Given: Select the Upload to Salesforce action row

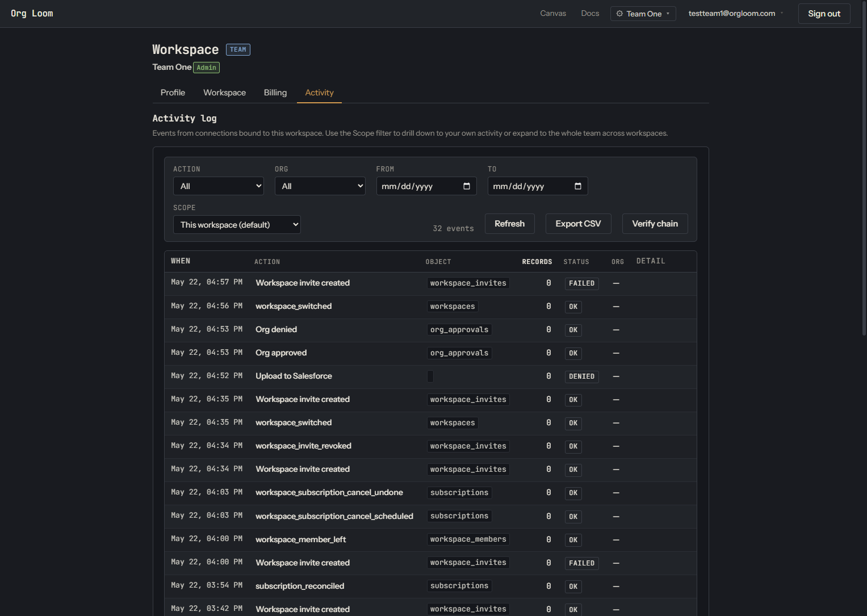Looking at the screenshot, I should pyautogui.click(x=430, y=376).
